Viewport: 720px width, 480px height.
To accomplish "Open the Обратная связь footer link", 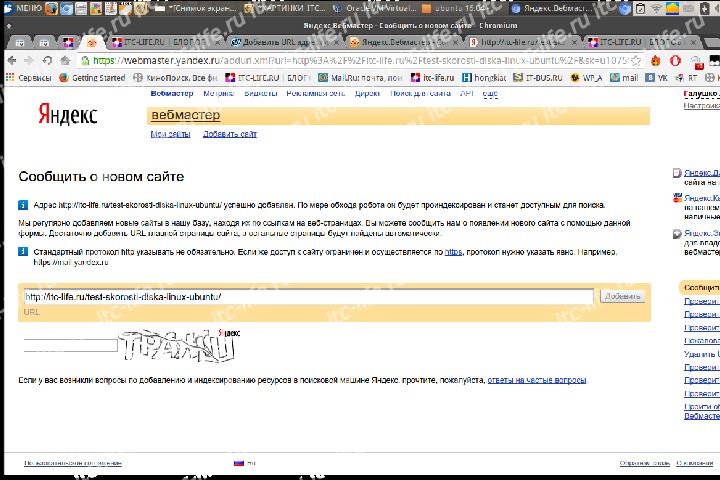I will (x=645, y=463).
